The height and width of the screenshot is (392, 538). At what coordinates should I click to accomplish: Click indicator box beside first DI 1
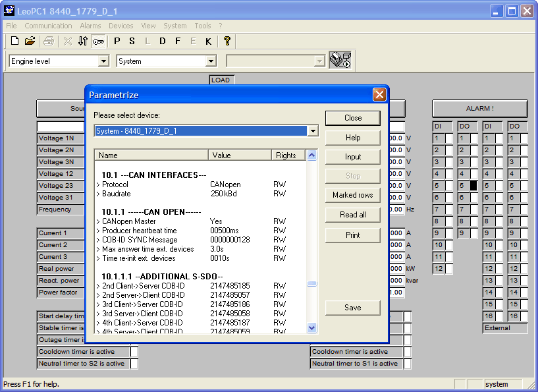coord(449,138)
